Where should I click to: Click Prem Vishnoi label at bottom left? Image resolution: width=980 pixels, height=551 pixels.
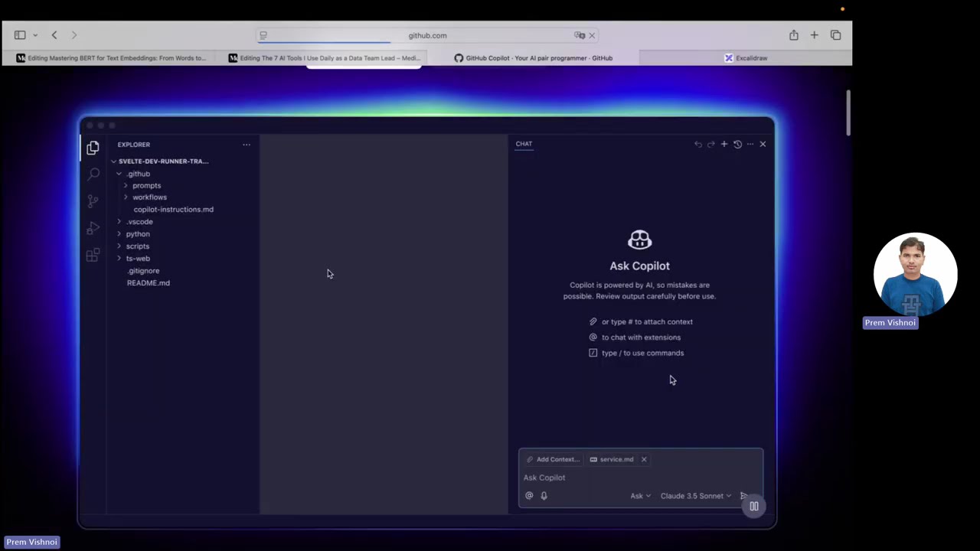[31, 542]
